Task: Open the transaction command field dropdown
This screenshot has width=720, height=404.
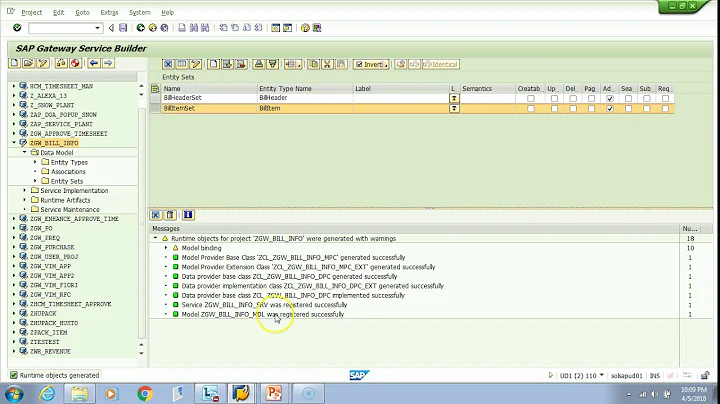Action: pyautogui.click(x=97, y=28)
